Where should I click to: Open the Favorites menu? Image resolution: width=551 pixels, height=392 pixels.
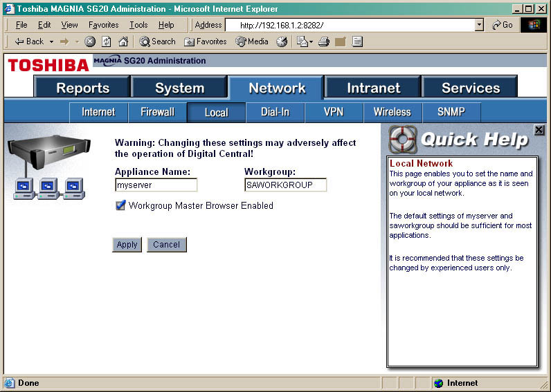pyautogui.click(x=103, y=25)
